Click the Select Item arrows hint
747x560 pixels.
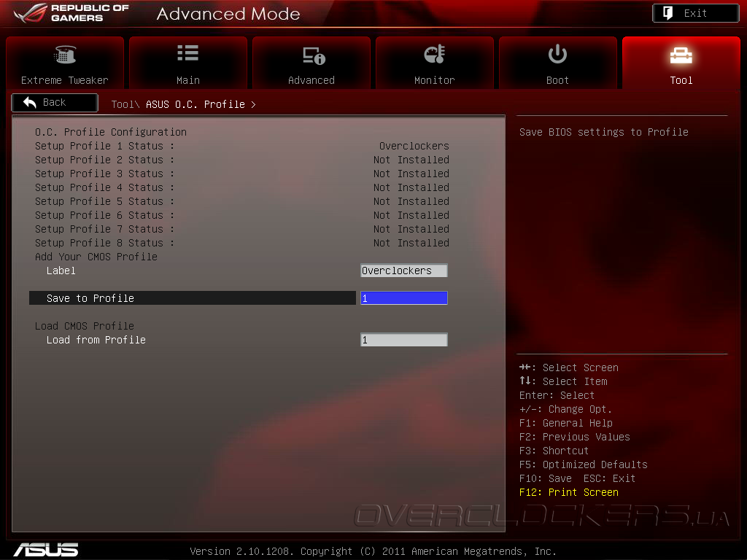pos(563,381)
